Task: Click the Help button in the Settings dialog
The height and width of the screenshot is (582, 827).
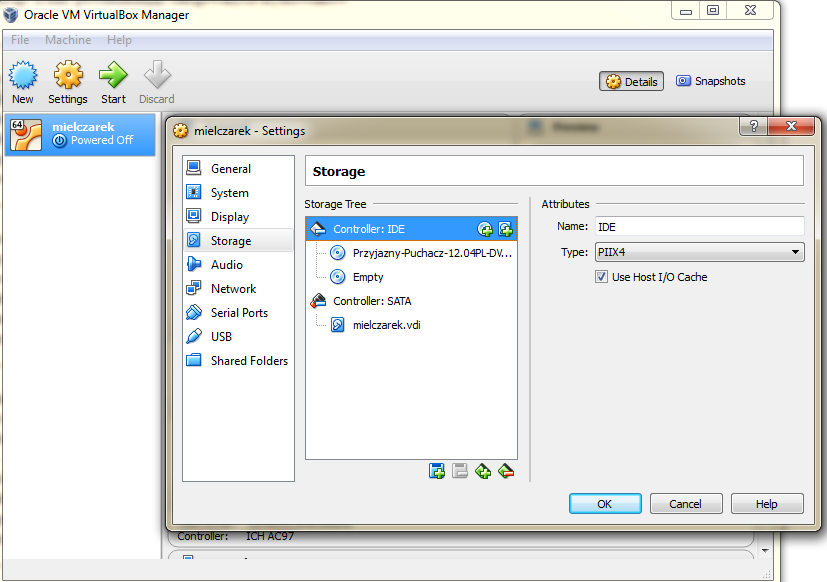Action: [x=767, y=504]
